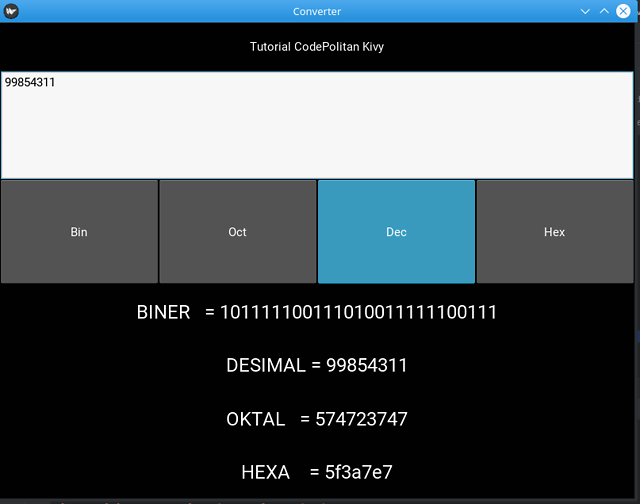Click the word BINER in the results

[163, 313]
